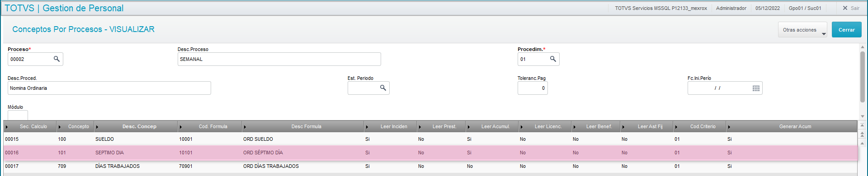This screenshot has width=868, height=176.
Task: Click the Toleranc.Pag input field
Action: coord(533,88)
